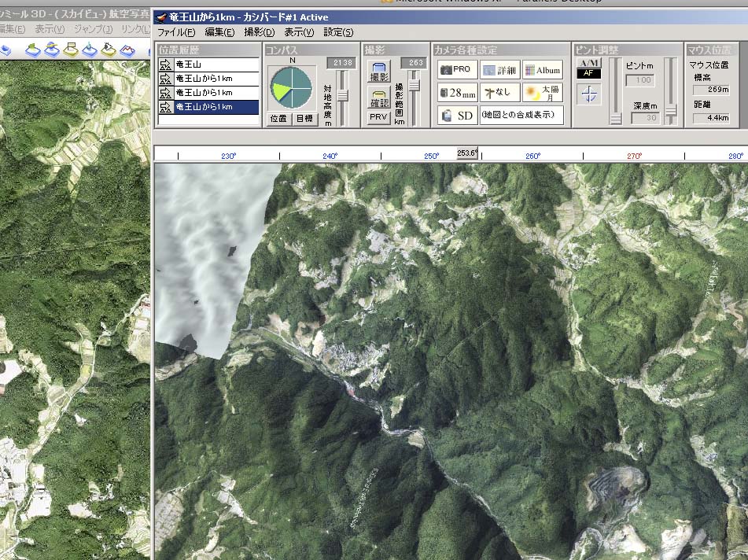The height and width of the screenshot is (560, 748).
Task: Click the 太陽 月 sun-moon button
Action: coord(543,93)
